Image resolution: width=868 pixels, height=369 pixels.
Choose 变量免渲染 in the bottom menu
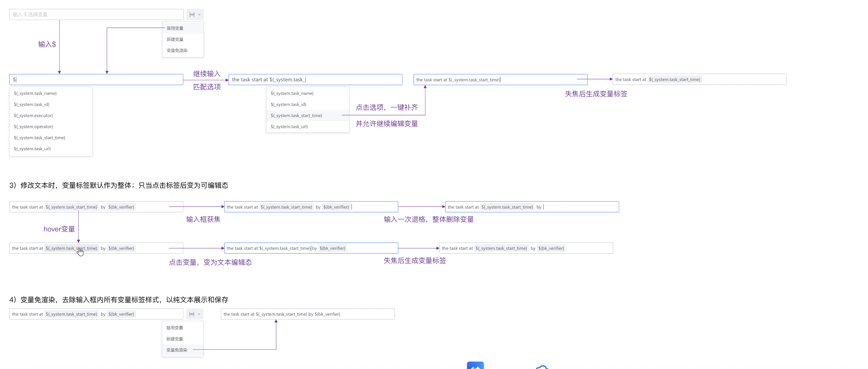(176, 350)
